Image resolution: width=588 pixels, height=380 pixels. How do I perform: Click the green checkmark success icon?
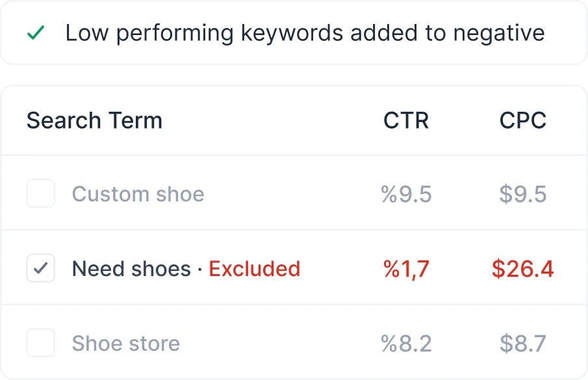click(36, 33)
